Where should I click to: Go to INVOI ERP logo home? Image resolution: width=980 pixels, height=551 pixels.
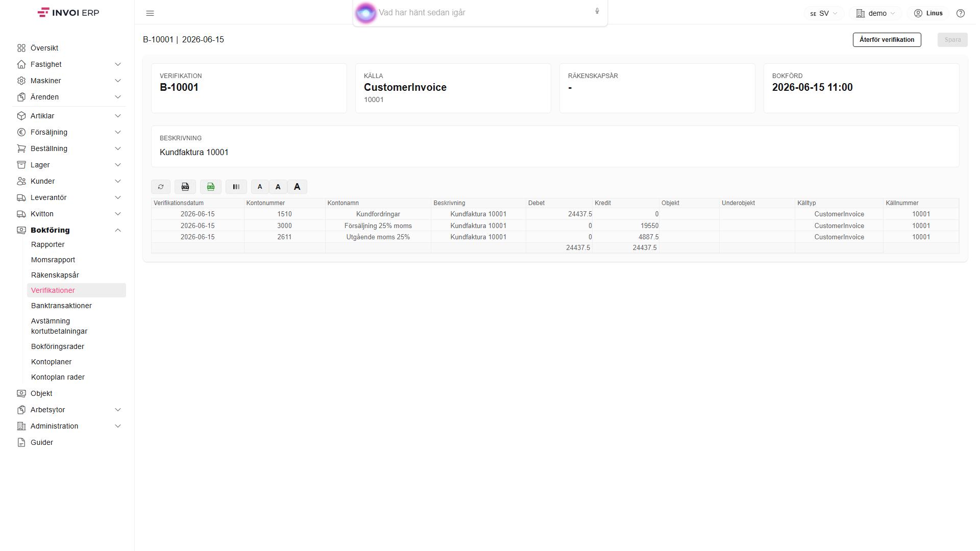68,13
